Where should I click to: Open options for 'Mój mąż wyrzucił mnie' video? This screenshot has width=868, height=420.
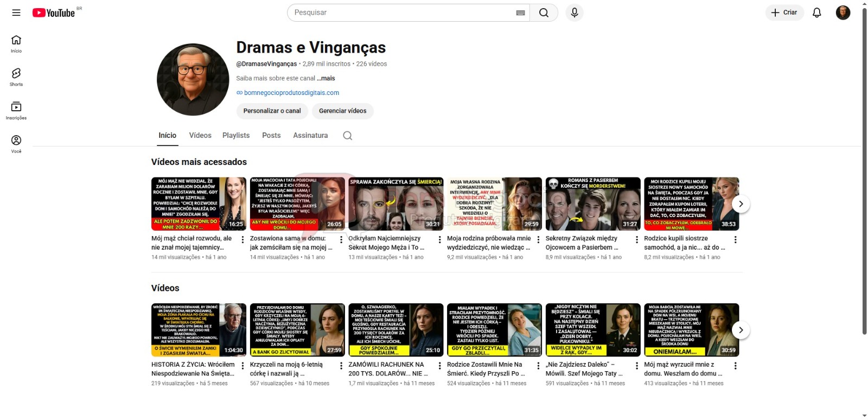pyautogui.click(x=735, y=366)
